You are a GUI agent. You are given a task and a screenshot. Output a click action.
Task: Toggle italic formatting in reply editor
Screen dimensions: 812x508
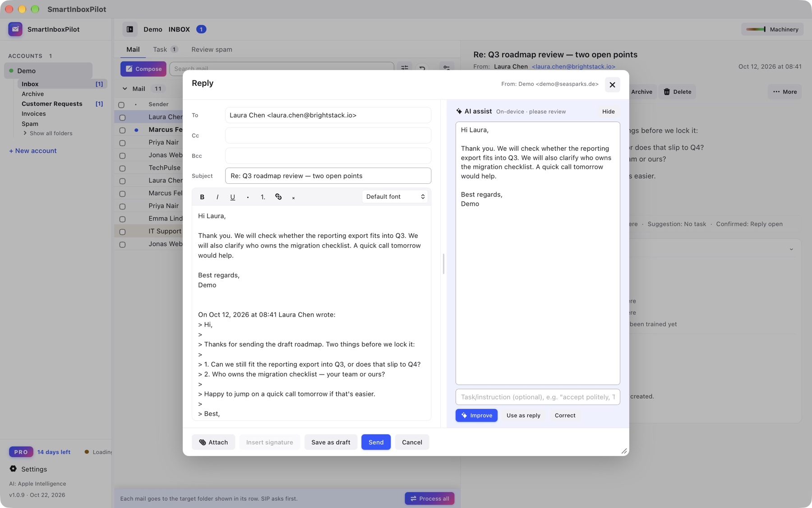pyautogui.click(x=217, y=197)
